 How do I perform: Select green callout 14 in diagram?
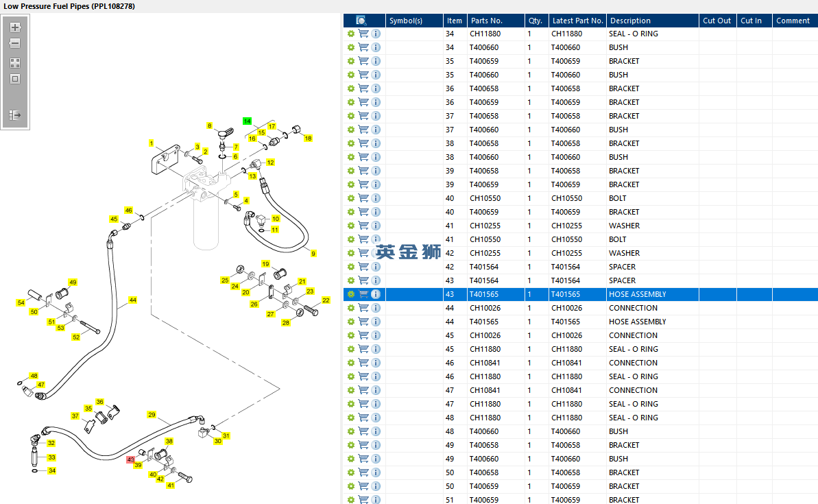click(x=248, y=121)
